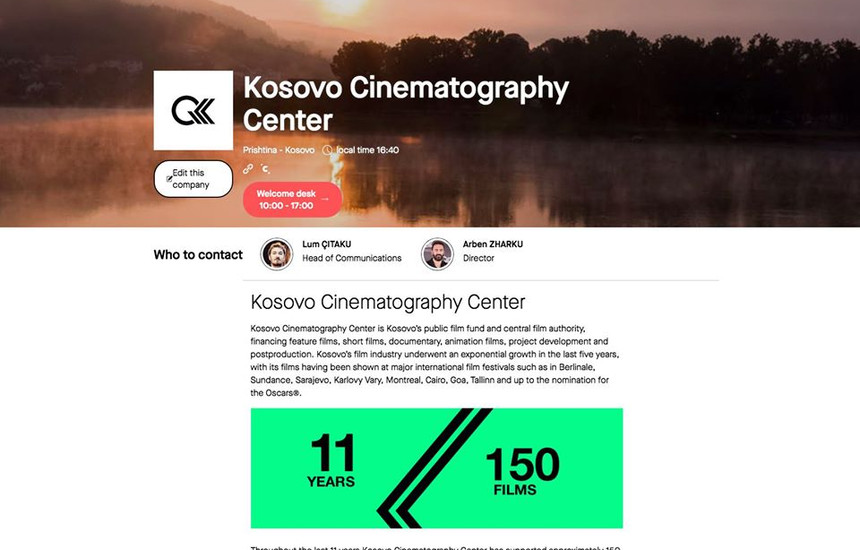Image resolution: width=860 pixels, height=550 pixels.
Task: Select the Arben ZHARKU contact name
Action: tap(493, 244)
